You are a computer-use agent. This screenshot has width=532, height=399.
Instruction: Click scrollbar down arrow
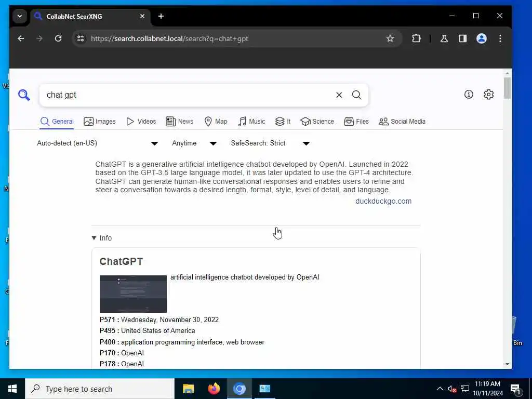(x=507, y=364)
